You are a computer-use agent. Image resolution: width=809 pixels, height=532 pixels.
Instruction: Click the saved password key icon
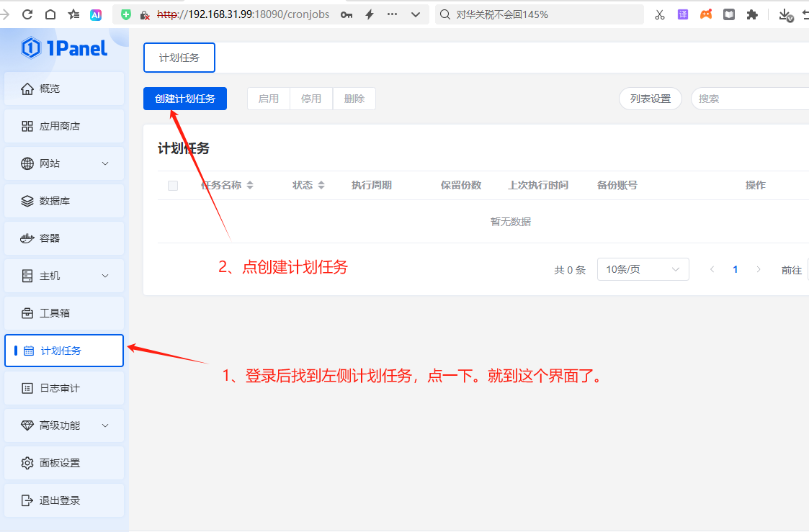coord(347,15)
